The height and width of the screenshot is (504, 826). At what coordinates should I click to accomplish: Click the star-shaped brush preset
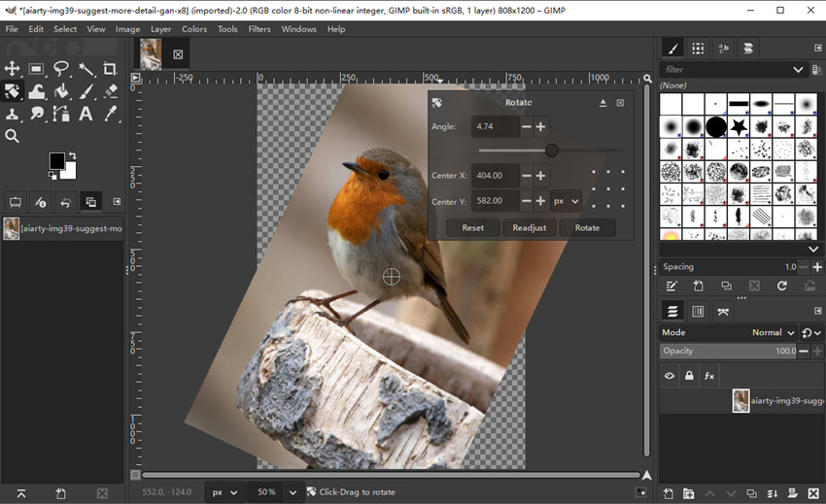(x=739, y=126)
